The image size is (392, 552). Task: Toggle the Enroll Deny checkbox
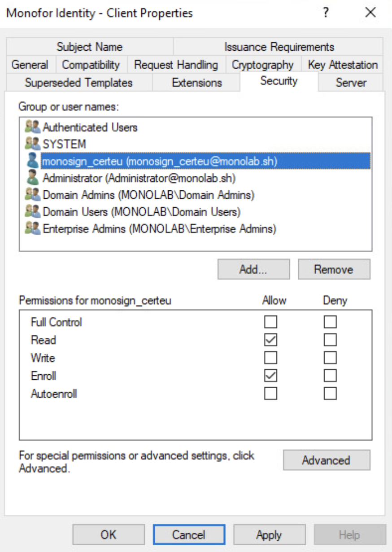(330, 376)
